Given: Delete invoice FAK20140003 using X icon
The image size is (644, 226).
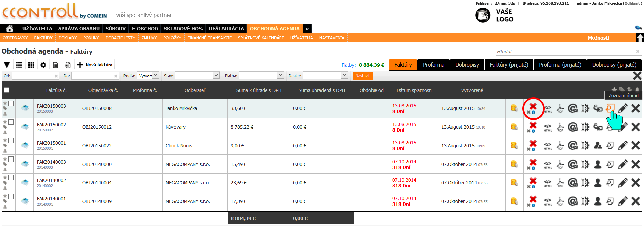Looking at the screenshot, I should click(x=635, y=164).
